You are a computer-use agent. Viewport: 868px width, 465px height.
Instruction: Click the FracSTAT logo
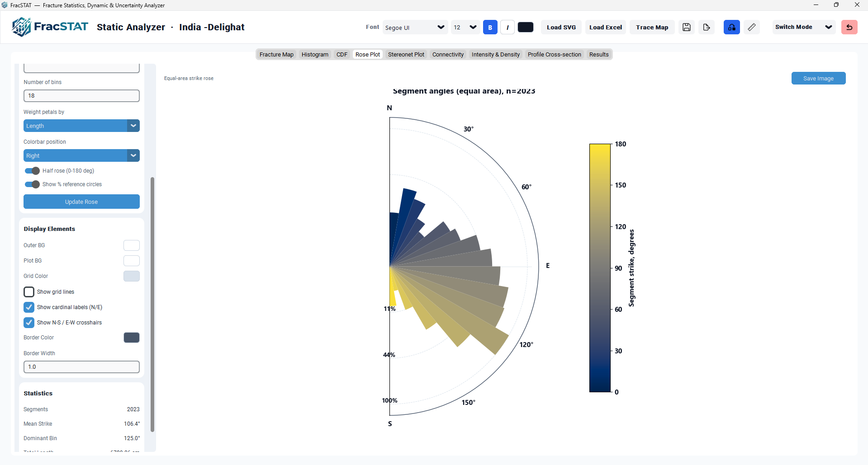coord(50,27)
